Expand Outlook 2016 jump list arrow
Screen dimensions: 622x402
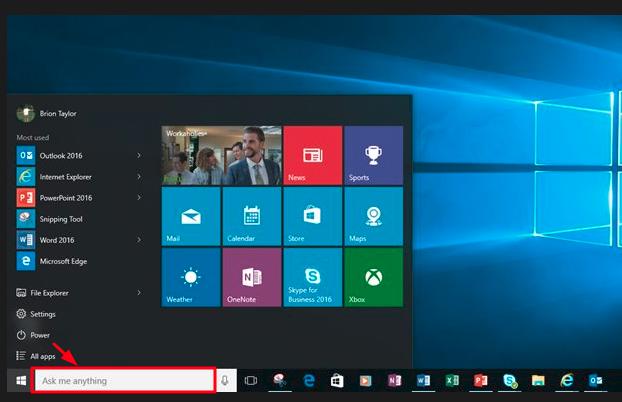click(x=139, y=155)
